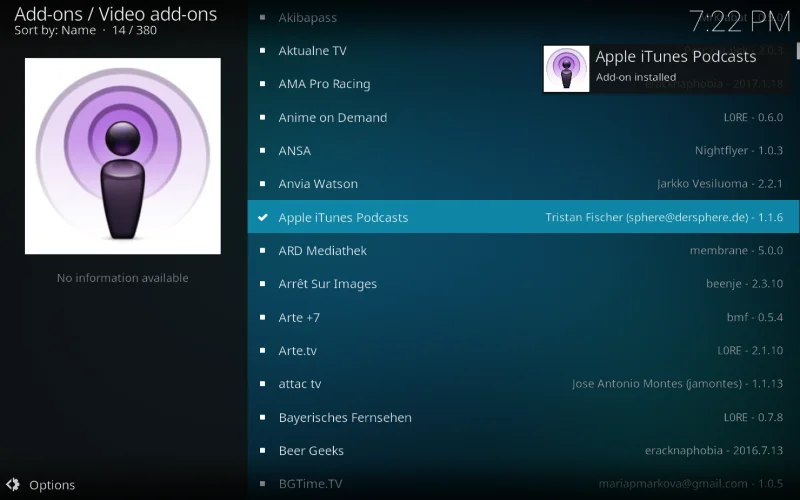Click the Options label at the bottom left
The image size is (800, 500).
pyautogui.click(x=52, y=485)
